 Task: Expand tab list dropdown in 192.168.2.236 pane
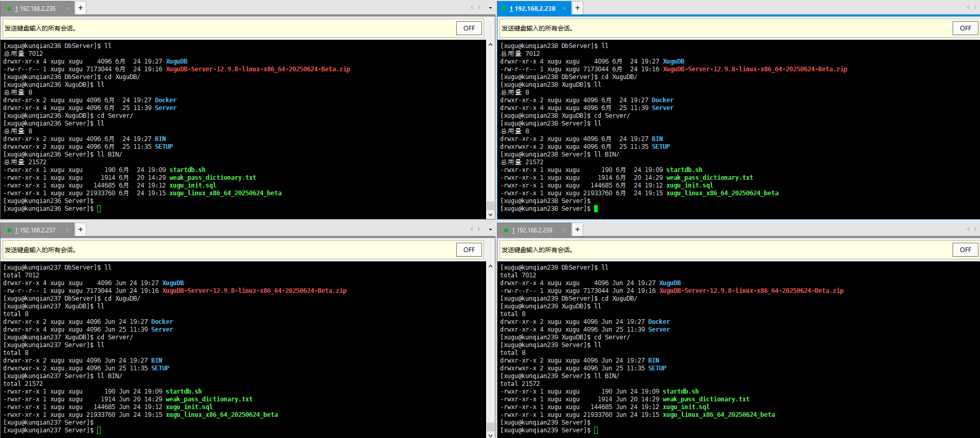pyautogui.click(x=490, y=8)
